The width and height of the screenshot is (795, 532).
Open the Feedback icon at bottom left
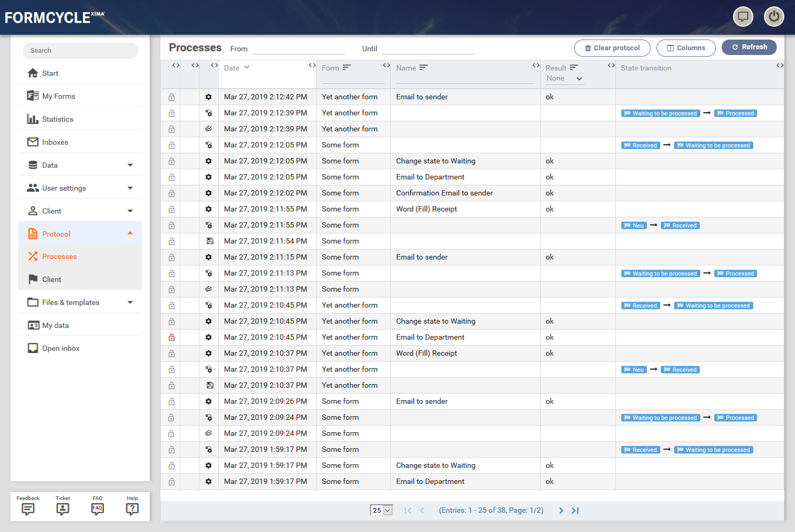28,508
